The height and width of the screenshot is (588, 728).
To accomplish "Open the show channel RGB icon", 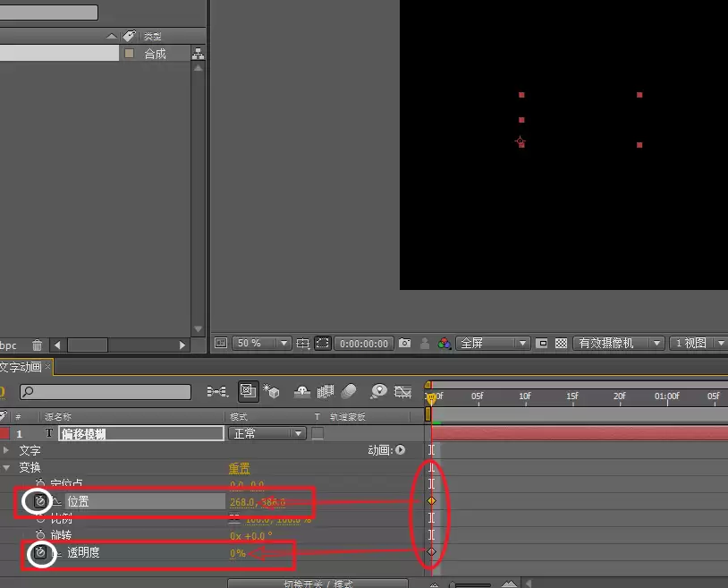I will click(444, 344).
